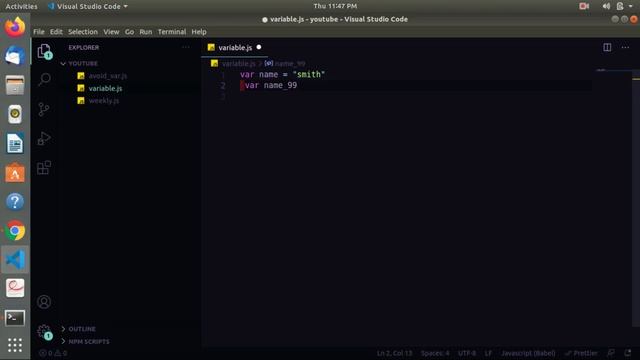Screen dimensions: 640x360
Task: Click the unsaved dot on variable.js tab
Action: point(259,47)
